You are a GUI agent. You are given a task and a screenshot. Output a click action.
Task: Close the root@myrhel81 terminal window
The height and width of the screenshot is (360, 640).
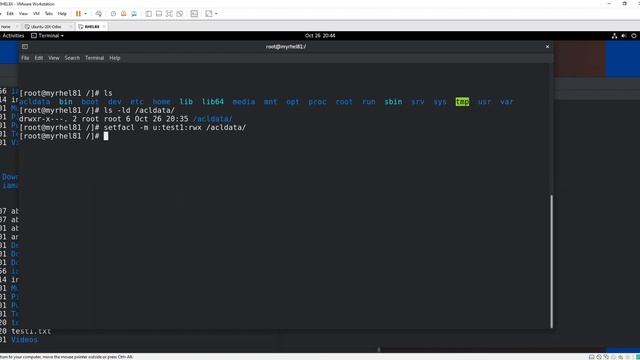click(547, 47)
